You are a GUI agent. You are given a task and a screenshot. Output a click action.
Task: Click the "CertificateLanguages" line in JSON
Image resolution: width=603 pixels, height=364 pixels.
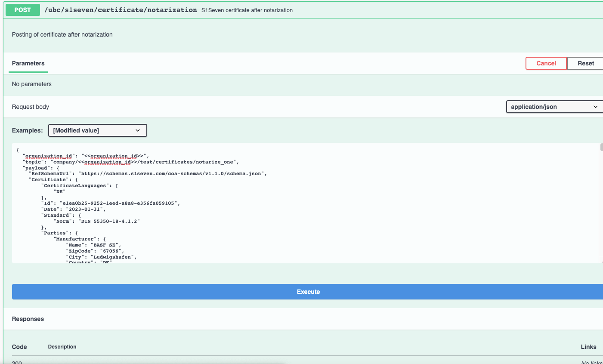pyautogui.click(x=80, y=186)
